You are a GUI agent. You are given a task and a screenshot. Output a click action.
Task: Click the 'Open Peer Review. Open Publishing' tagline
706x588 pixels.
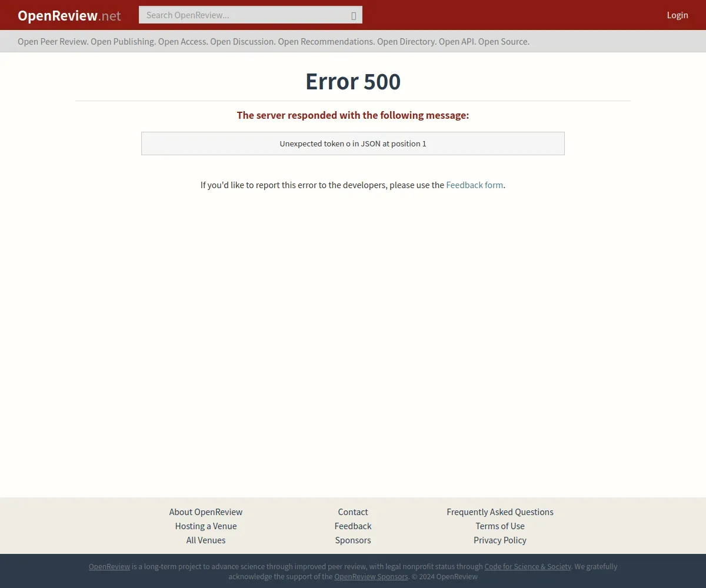(274, 41)
